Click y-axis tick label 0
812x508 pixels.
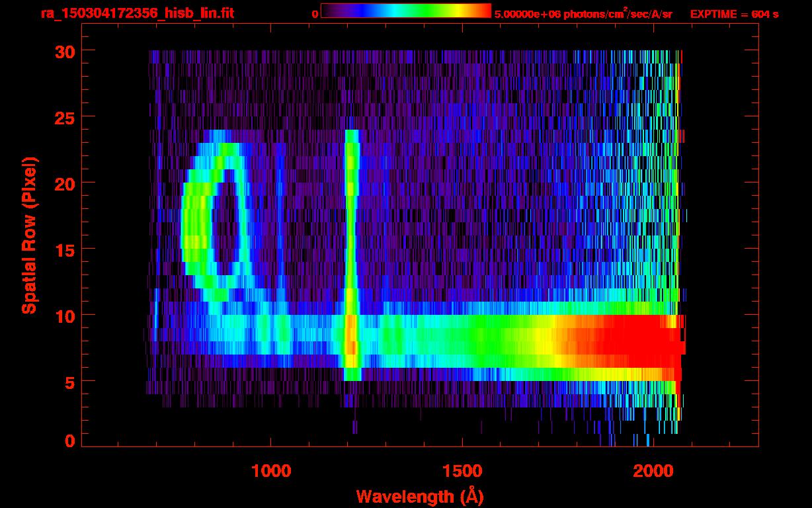pyautogui.click(x=70, y=441)
